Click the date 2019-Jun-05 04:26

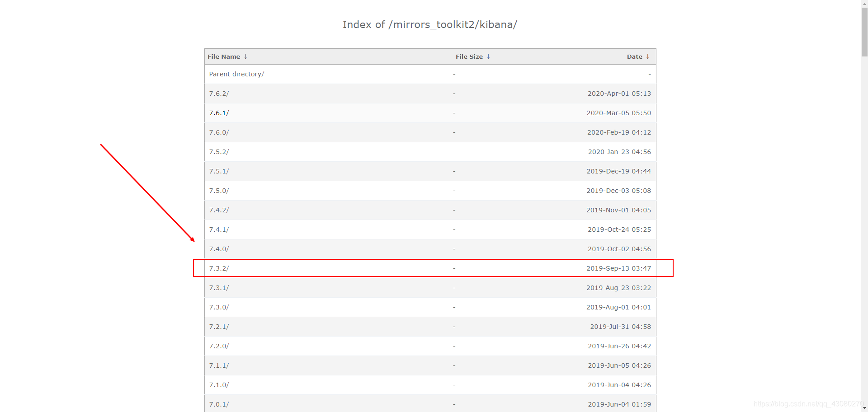tap(619, 365)
